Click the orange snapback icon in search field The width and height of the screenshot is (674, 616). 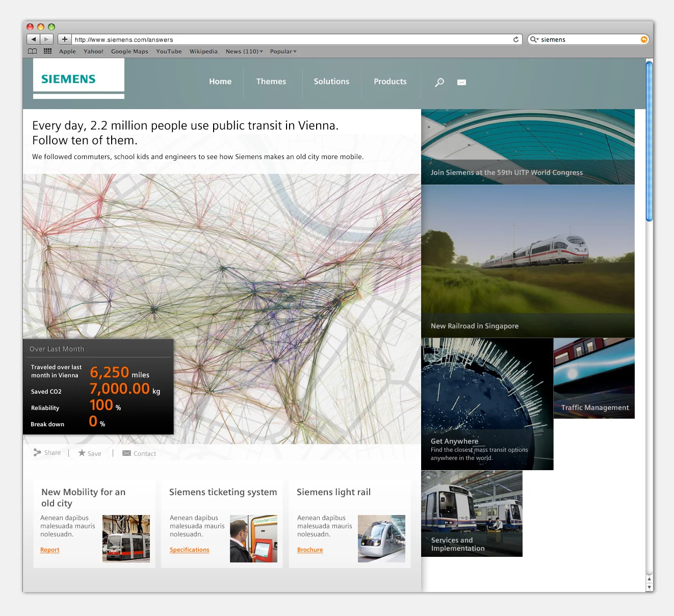pyautogui.click(x=644, y=39)
